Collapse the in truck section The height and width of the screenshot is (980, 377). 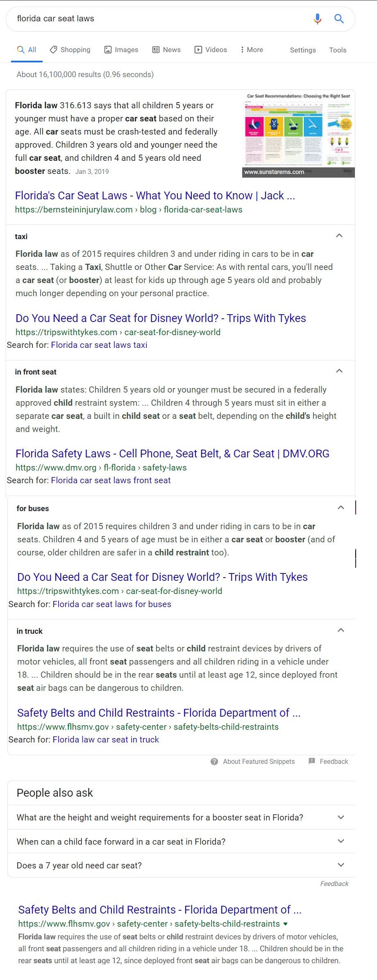coord(341,630)
